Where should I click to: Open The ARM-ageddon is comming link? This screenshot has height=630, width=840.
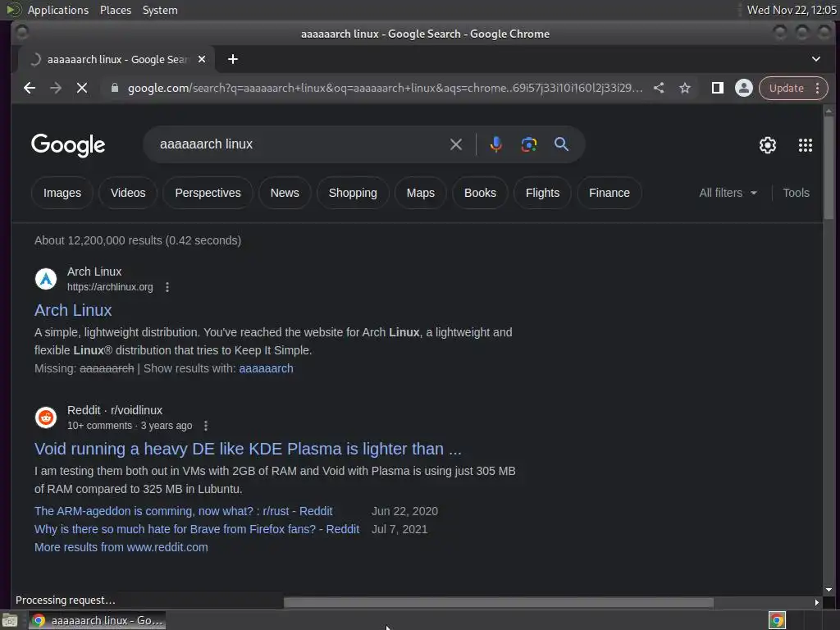(183, 511)
